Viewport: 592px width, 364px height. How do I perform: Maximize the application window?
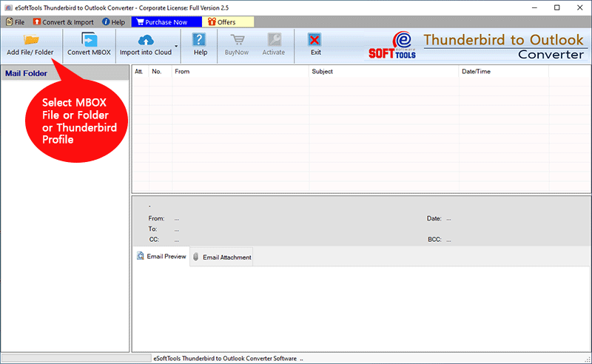coord(557,7)
